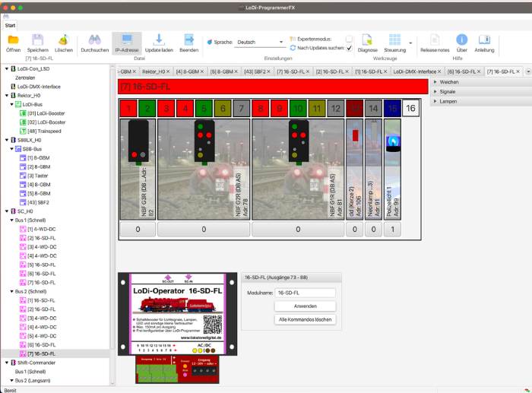The image size is (532, 393).
Task: Click the Anwenden button
Action: point(305,306)
